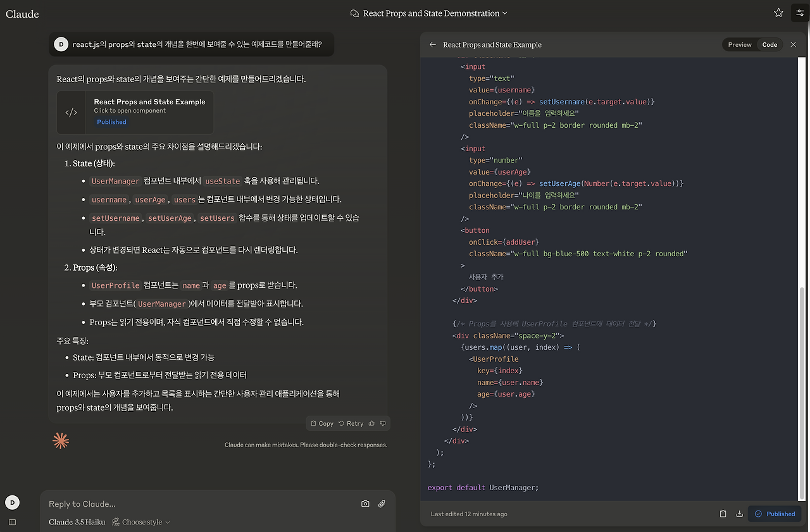Screen dimensions: 810x532
Task: Click the back arrow in the artifact header
Action: click(x=432, y=45)
